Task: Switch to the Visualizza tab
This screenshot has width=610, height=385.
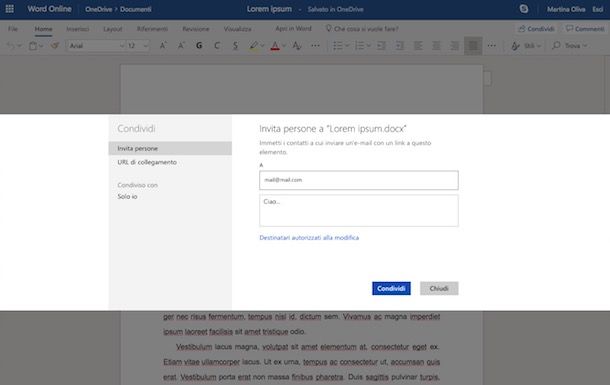Action: click(237, 29)
